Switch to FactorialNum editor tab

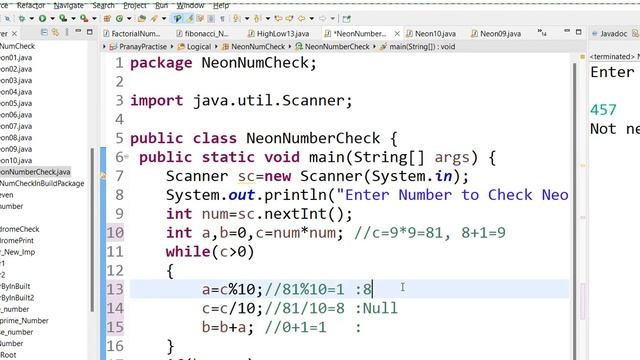coord(132,33)
